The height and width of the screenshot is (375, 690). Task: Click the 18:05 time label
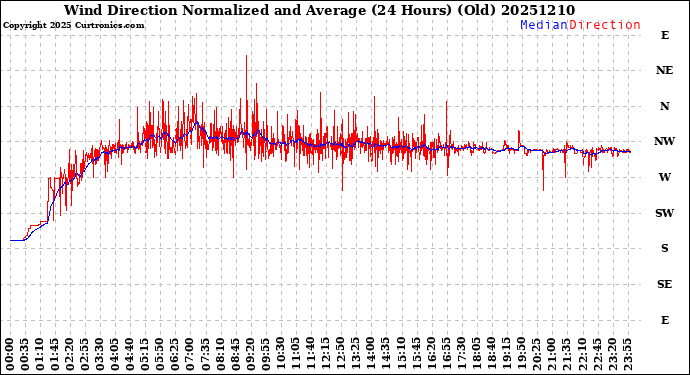[476, 354]
